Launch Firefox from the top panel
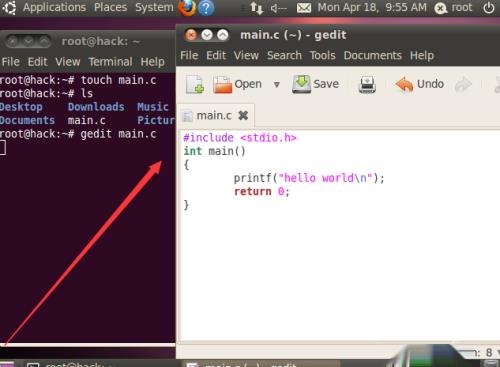Image resolution: width=500 pixels, height=367 pixels. 187,8
